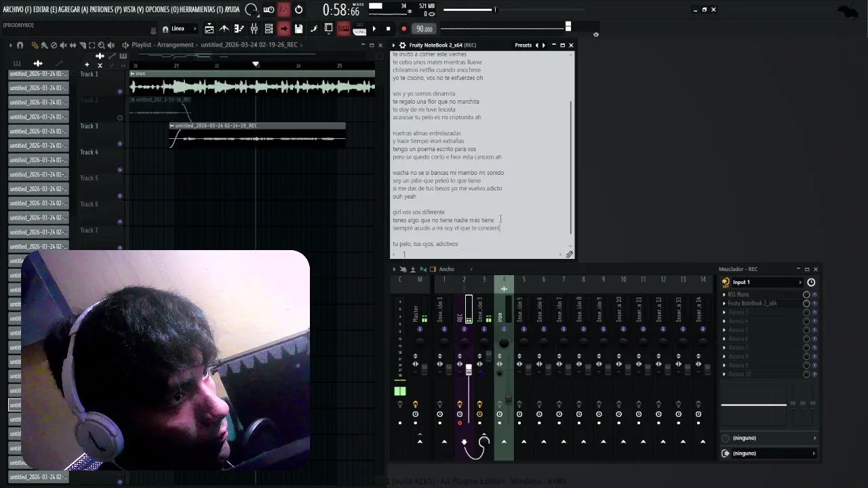This screenshot has width=868, height=488.
Task: Mute Track 3 in the playlist
Action: tap(120, 144)
